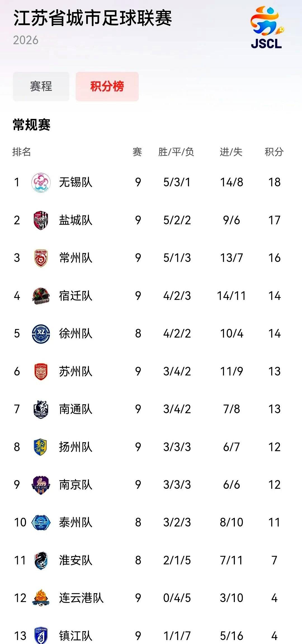This screenshot has width=302, height=644.
Task: Tap the 扬州队 yellow shield logo
Action: [x=40, y=447]
